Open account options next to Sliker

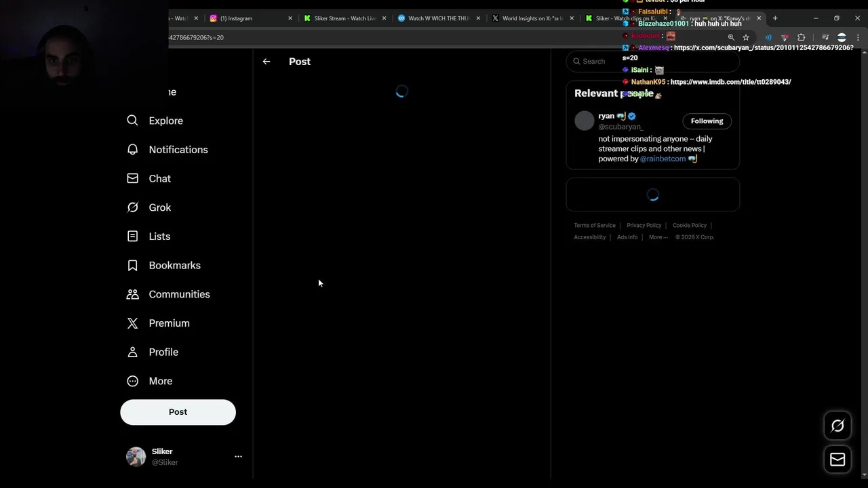tap(238, 457)
